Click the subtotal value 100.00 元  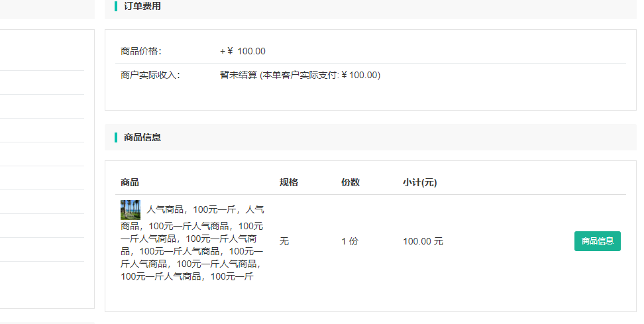[423, 241]
